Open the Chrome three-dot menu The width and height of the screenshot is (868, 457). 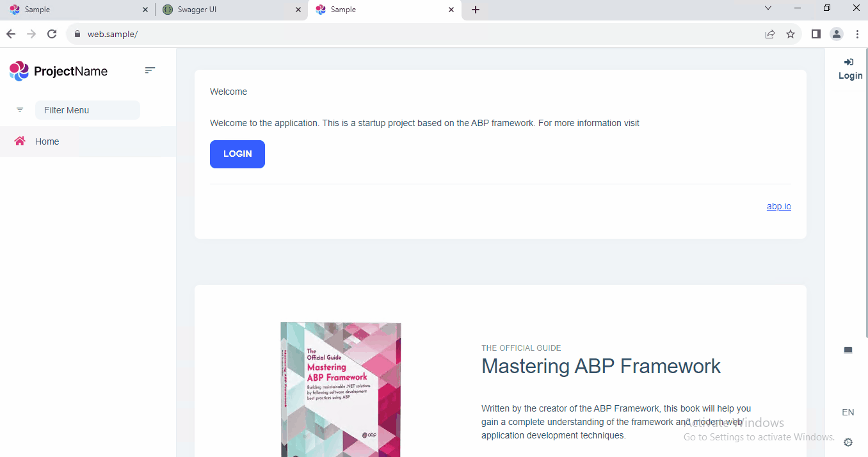[x=856, y=34]
